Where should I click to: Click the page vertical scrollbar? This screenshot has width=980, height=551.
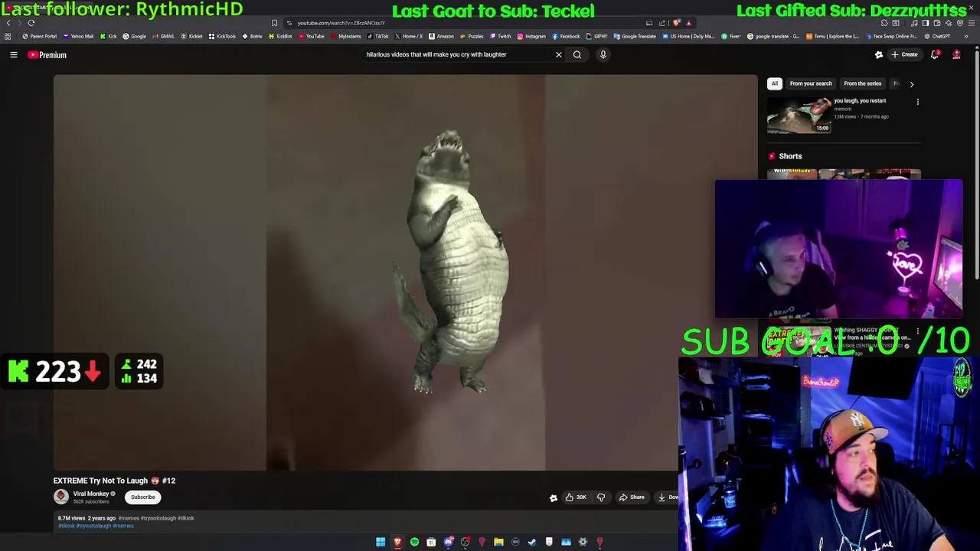coord(976,165)
